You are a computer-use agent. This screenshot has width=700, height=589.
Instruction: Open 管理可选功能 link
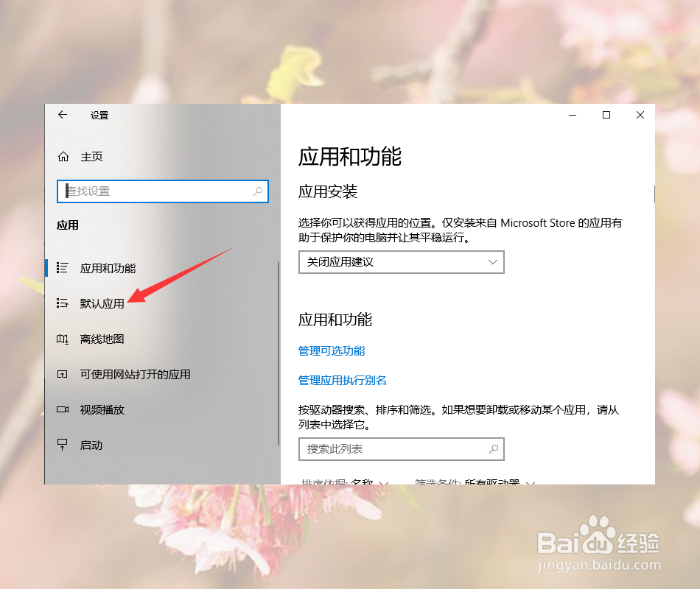point(331,351)
